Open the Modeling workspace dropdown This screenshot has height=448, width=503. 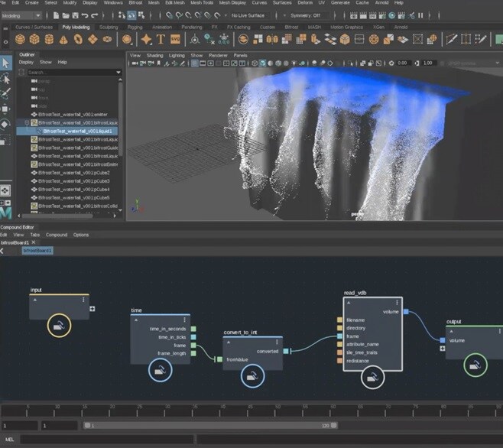click(x=22, y=15)
